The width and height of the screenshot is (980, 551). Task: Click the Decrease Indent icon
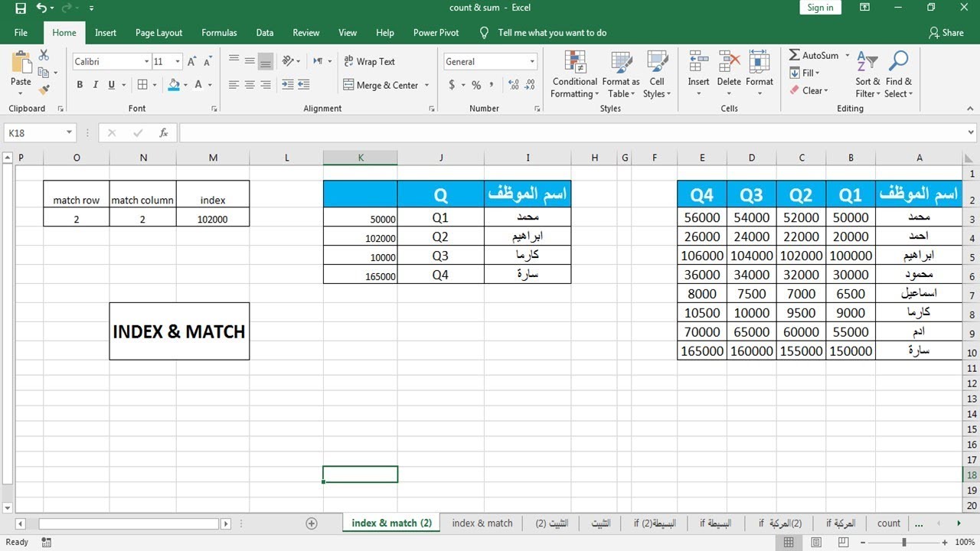288,85
